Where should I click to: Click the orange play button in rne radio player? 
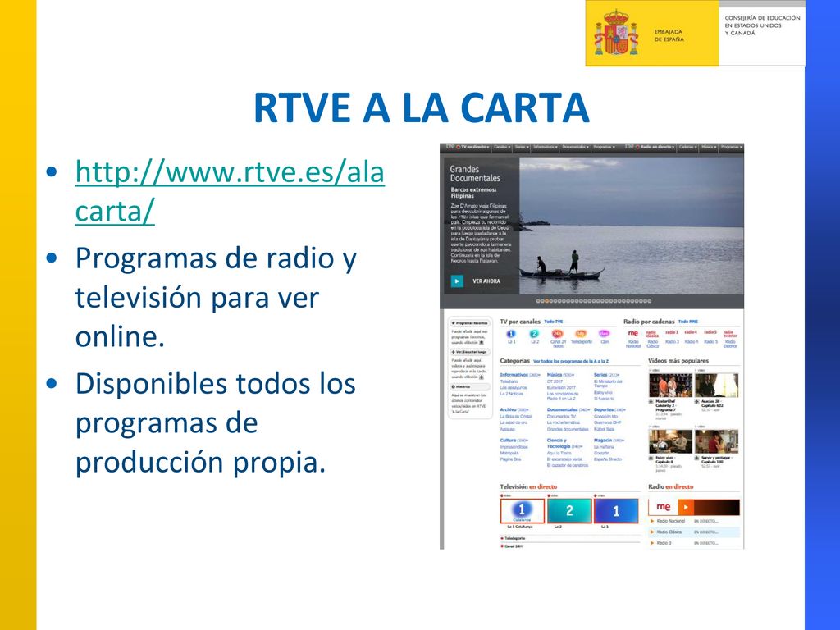click(687, 507)
